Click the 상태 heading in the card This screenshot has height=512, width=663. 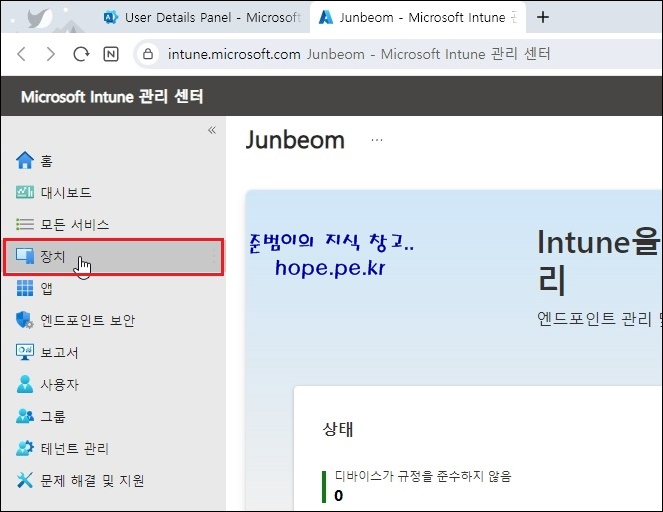coord(338,429)
